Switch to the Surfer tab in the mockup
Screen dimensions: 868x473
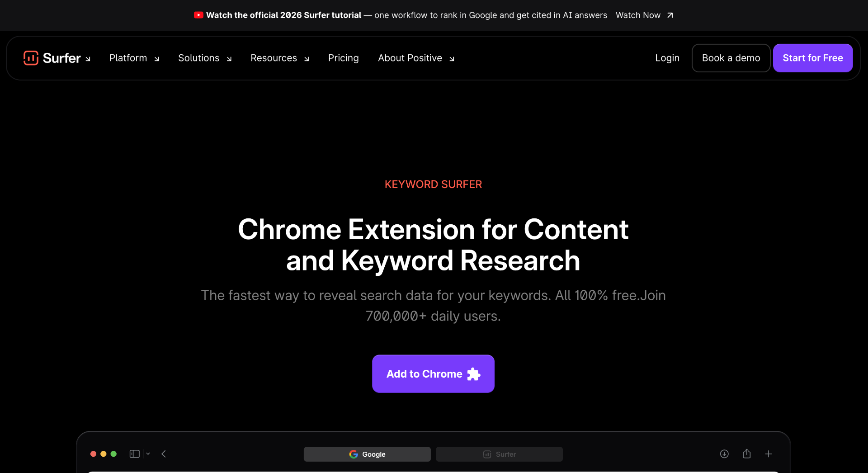(x=499, y=454)
